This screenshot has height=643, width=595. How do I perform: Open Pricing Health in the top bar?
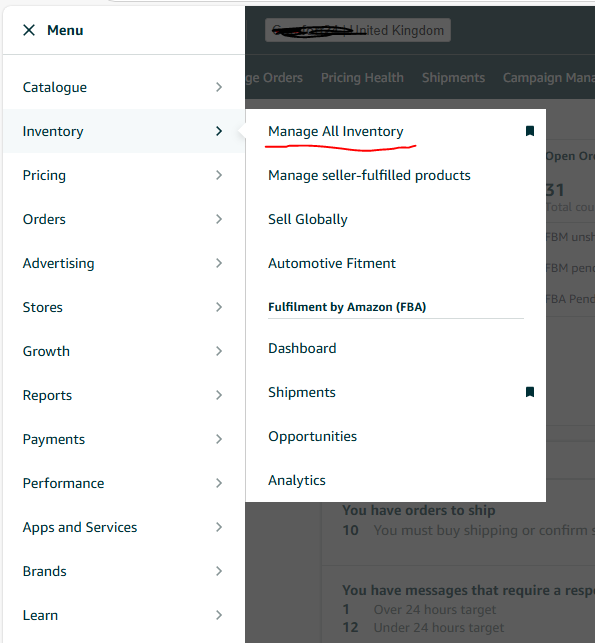pyautogui.click(x=362, y=78)
